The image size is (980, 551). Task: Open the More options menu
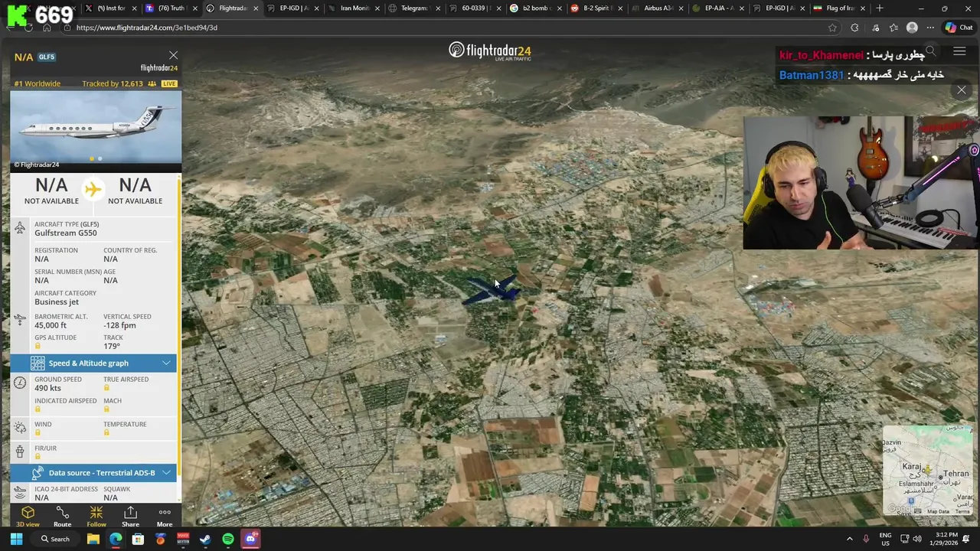pyautogui.click(x=165, y=517)
